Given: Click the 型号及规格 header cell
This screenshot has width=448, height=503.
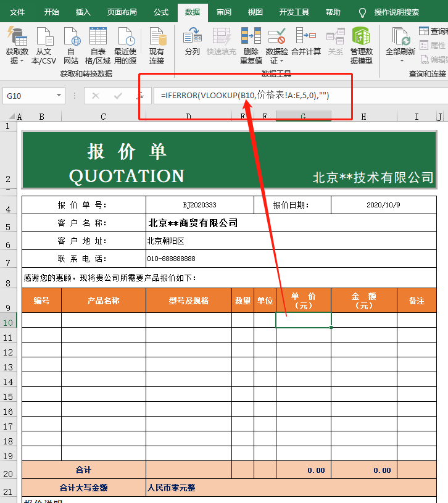Looking at the screenshot, I should coord(189,301).
